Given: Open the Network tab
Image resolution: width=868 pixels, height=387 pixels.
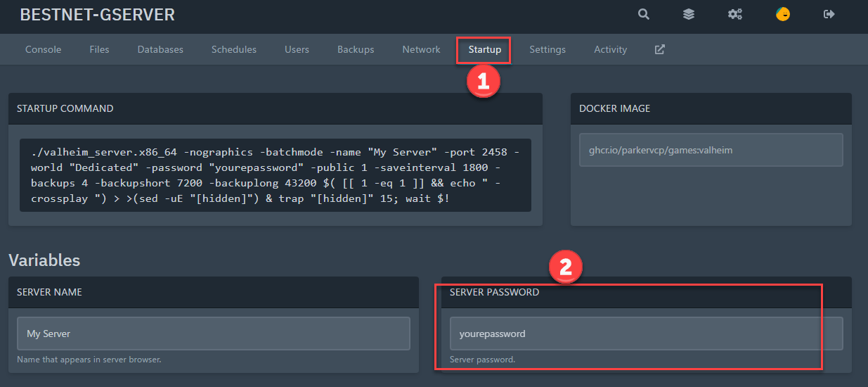Looking at the screenshot, I should pyautogui.click(x=421, y=49).
